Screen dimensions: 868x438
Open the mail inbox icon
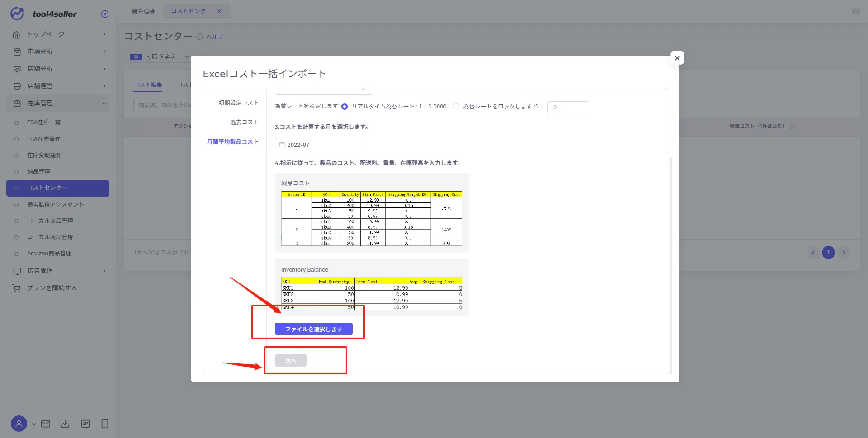click(x=46, y=424)
